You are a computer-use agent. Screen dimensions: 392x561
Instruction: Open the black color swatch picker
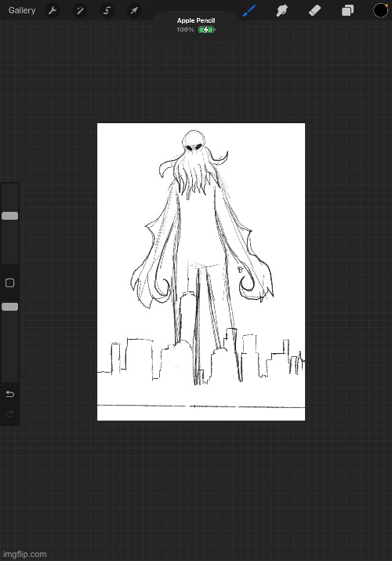pyautogui.click(x=380, y=10)
